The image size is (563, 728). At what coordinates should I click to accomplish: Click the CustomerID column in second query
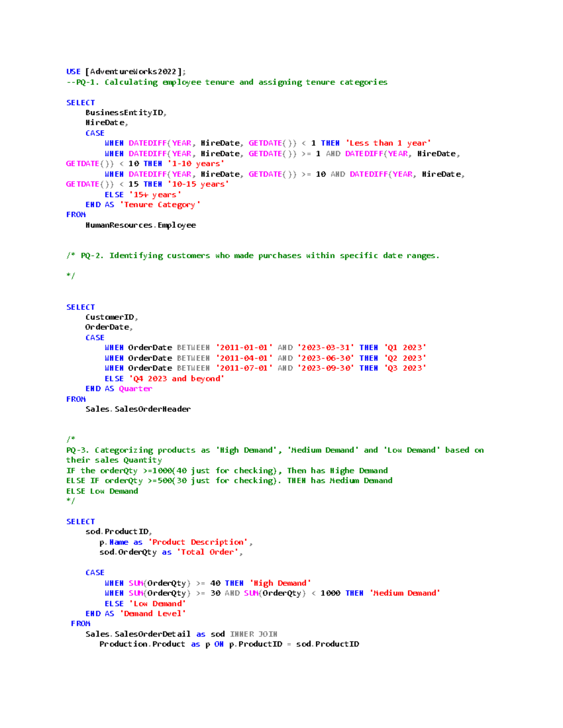112,317
